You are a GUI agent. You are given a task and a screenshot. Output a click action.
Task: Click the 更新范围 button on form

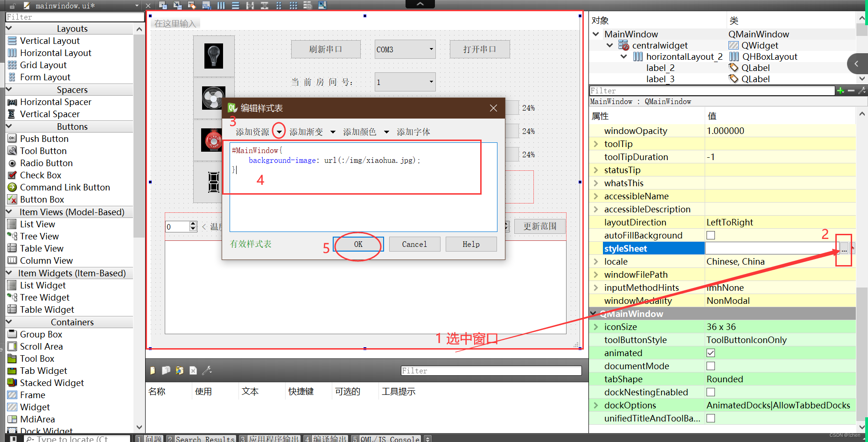point(540,226)
